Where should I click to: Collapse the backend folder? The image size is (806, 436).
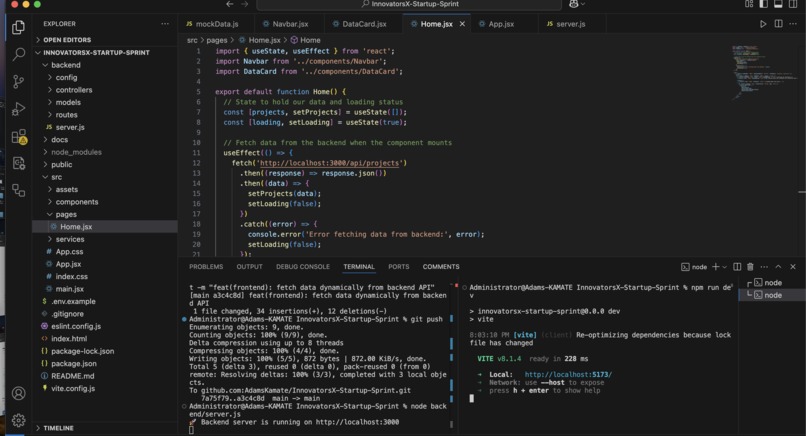pos(66,65)
